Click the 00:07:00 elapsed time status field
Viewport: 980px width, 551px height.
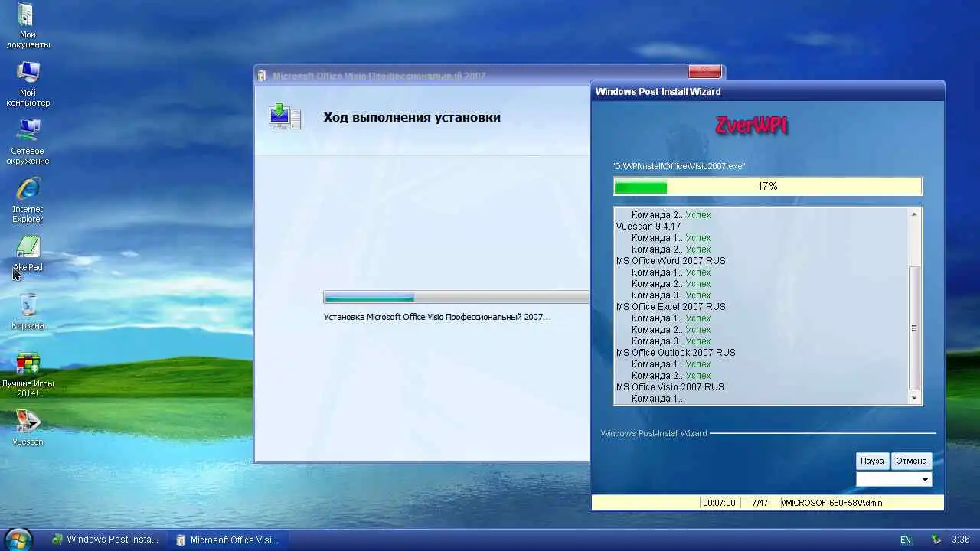coord(719,503)
